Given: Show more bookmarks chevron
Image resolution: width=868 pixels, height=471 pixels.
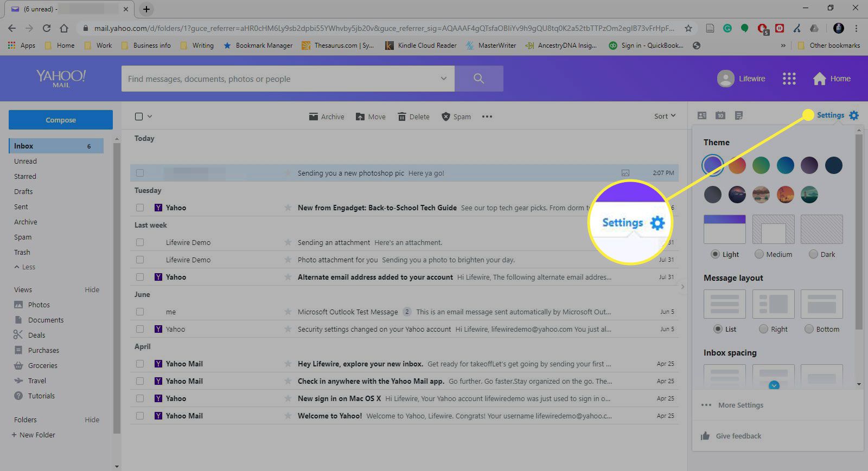Looking at the screenshot, I should [783, 46].
